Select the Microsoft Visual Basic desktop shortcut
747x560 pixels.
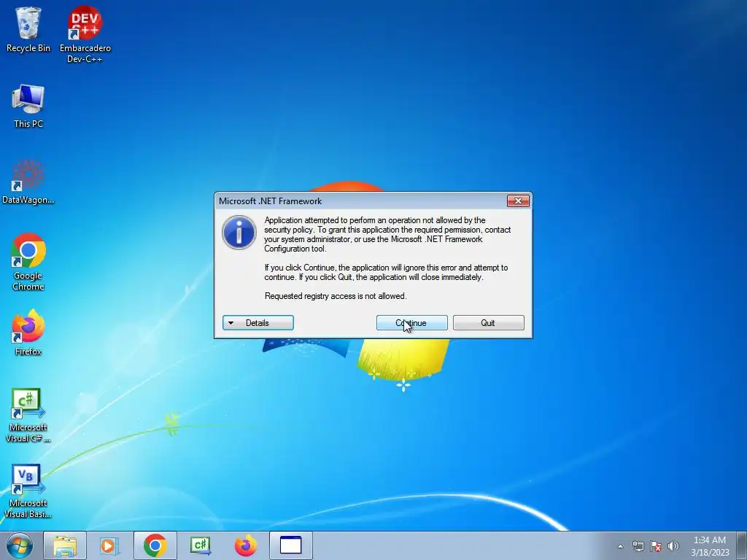click(x=28, y=491)
